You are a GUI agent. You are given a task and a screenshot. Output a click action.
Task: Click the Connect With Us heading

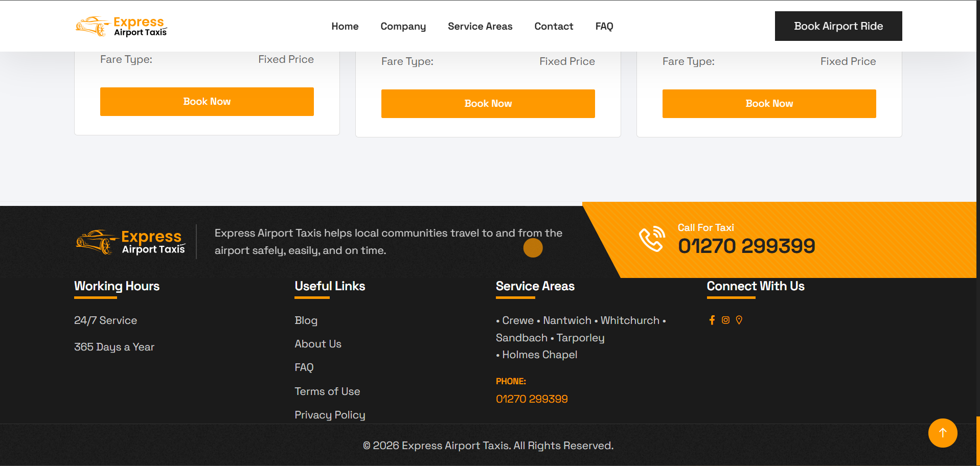pyautogui.click(x=756, y=286)
